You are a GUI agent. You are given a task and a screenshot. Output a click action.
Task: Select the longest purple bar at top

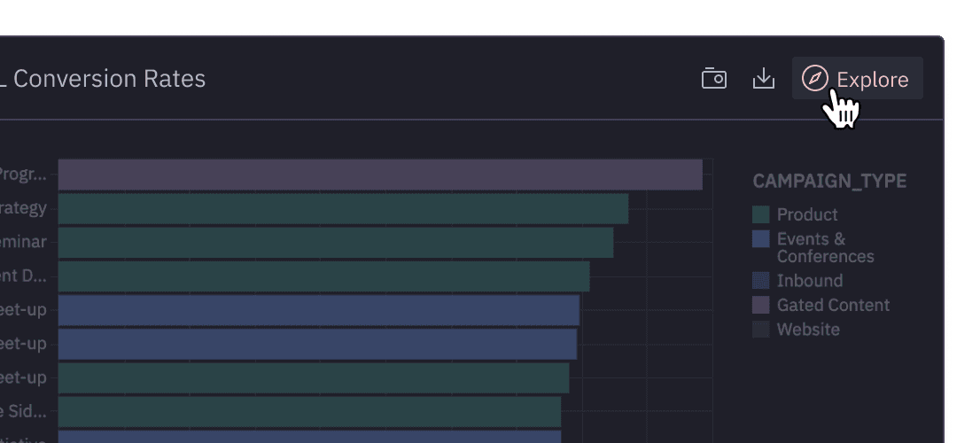(x=380, y=175)
